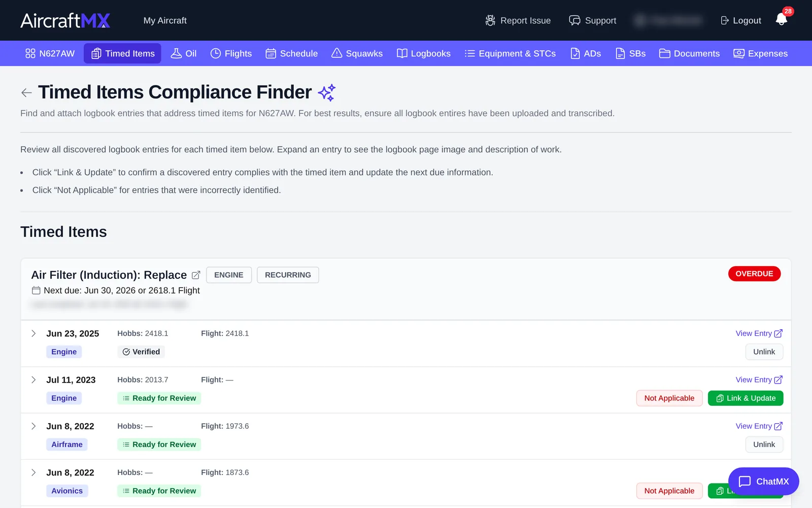Open the notifications bell
Viewport: 812px width, 508px height.
[x=782, y=19]
